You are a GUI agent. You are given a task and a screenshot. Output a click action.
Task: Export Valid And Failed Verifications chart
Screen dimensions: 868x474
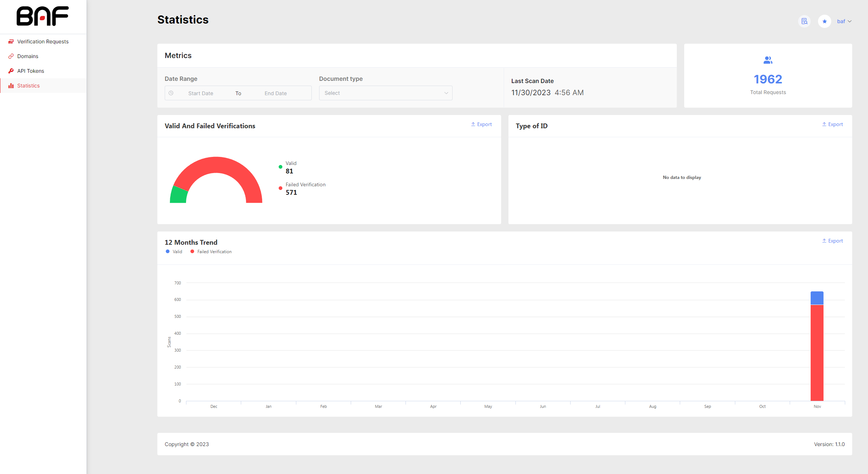click(481, 125)
